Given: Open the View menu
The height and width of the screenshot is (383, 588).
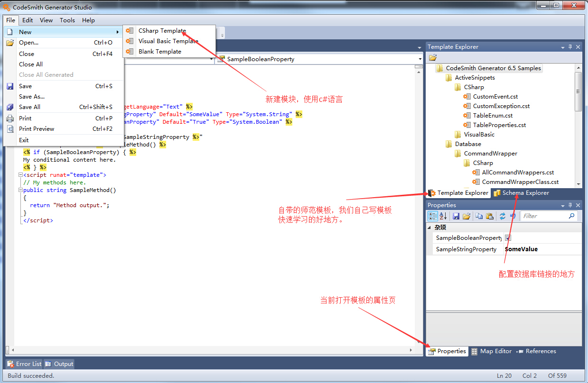Looking at the screenshot, I should coord(46,20).
